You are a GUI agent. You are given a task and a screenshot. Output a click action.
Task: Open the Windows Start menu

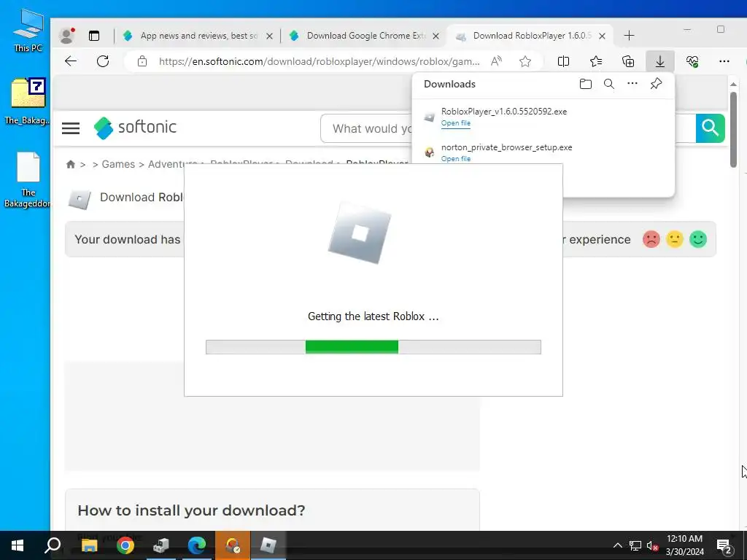[x=18, y=545]
